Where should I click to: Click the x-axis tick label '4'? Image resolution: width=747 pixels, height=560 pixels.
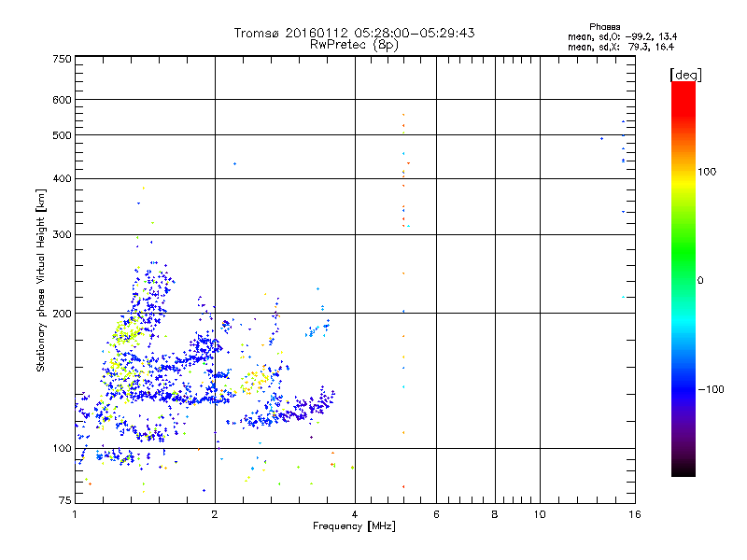click(355, 514)
